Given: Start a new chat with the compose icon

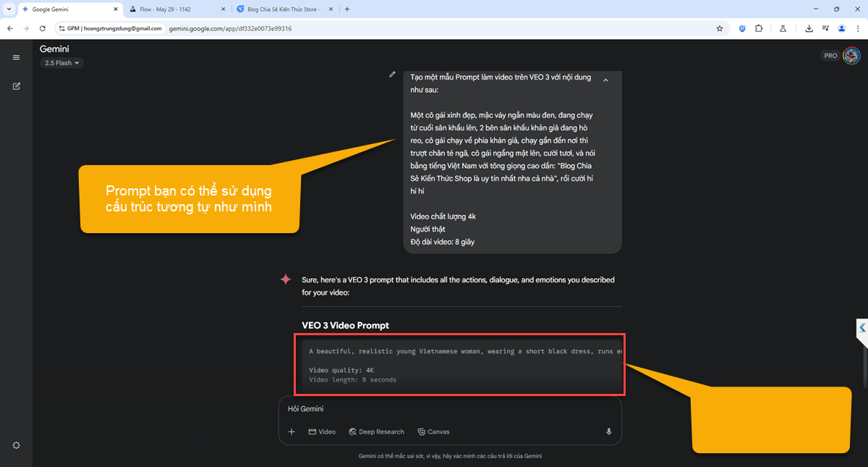Looking at the screenshot, I should [x=16, y=86].
